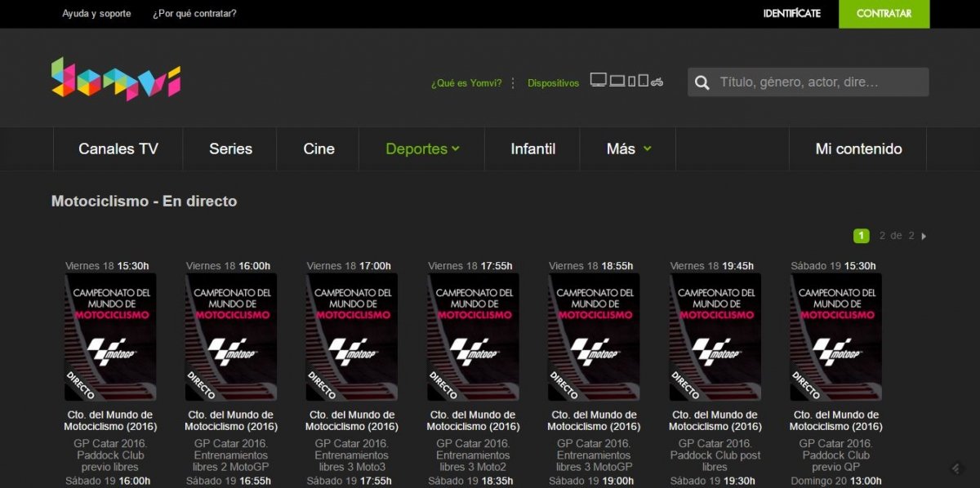Click the search magnifying glass icon
Screen dimensions: 980x488
pyautogui.click(x=702, y=82)
